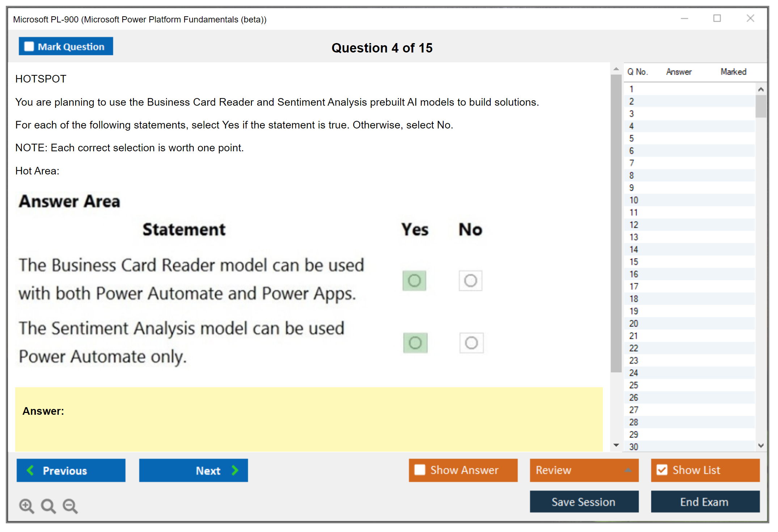This screenshot has width=778, height=532.
Task: Click the green left arrow on Previous
Action: pos(30,470)
